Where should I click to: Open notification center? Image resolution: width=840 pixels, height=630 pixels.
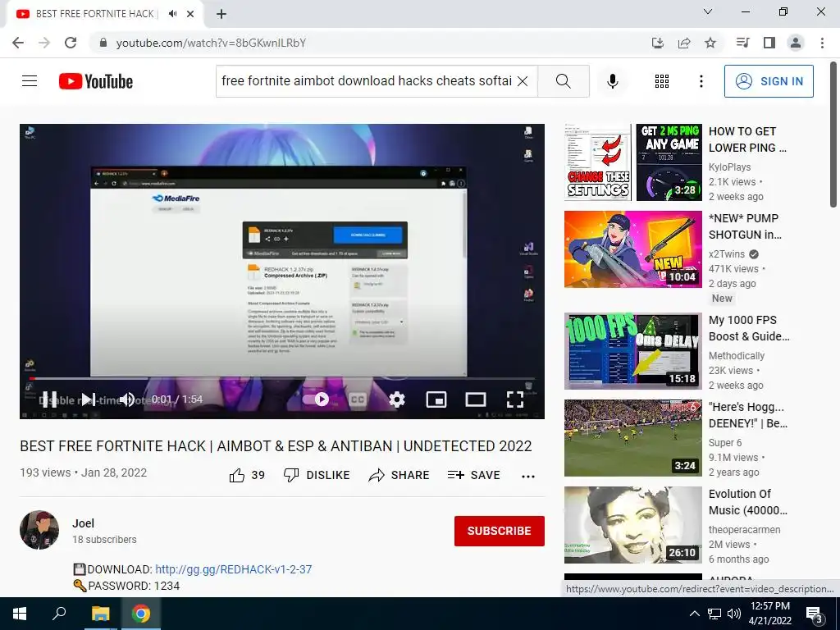(814, 614)
